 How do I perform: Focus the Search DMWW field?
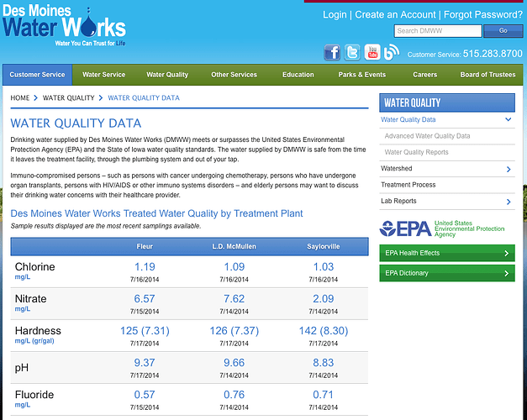point(438,31)
